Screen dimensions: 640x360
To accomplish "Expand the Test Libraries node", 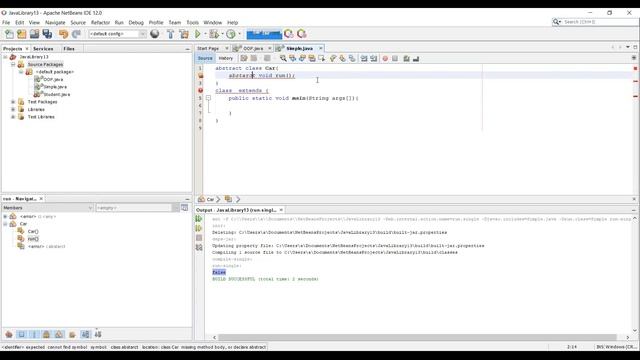I will [x=13, y=117].
